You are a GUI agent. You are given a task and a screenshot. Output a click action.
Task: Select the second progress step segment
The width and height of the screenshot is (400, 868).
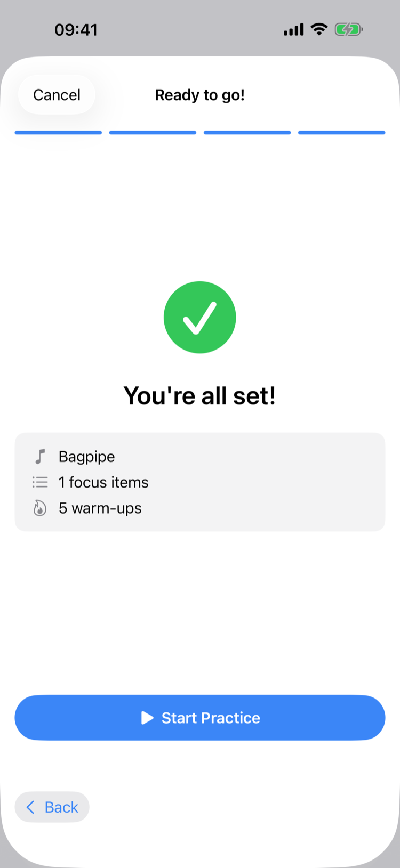(x=153, y=133)
